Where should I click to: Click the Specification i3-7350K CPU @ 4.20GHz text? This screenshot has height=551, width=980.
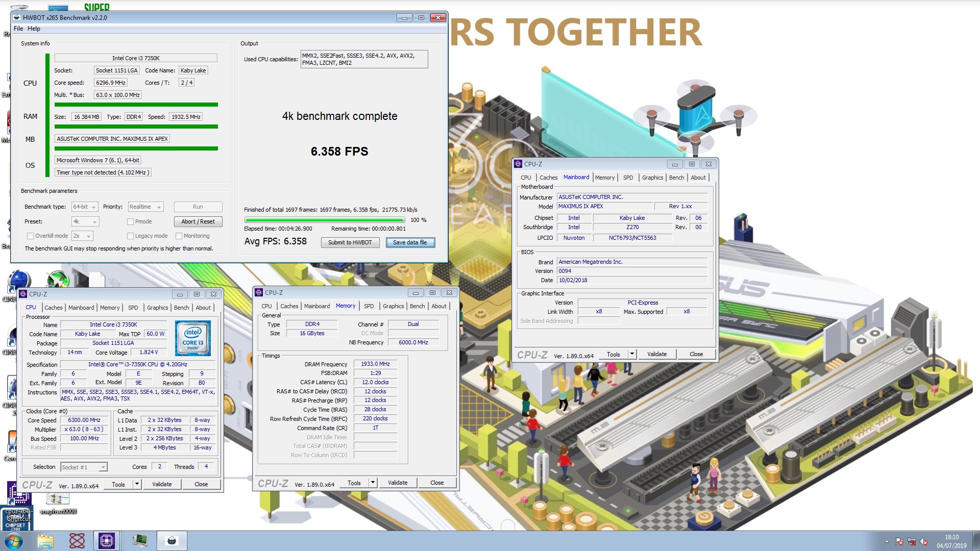coord(138,364)
